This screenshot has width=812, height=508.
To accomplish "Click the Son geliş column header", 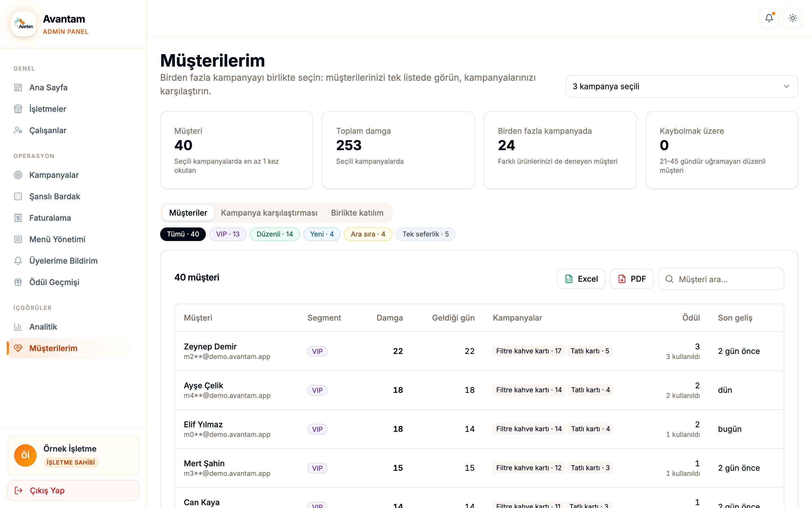I will pyautogui.click(x=735, y=318).
